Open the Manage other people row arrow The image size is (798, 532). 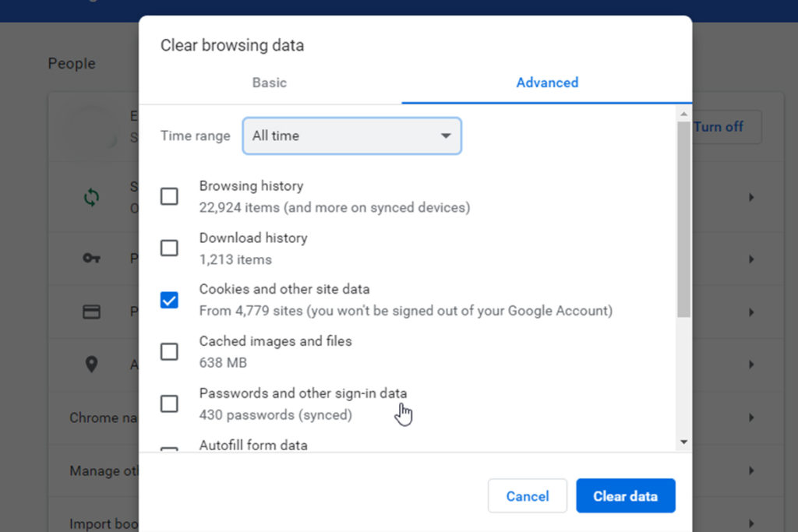(751, 471)
